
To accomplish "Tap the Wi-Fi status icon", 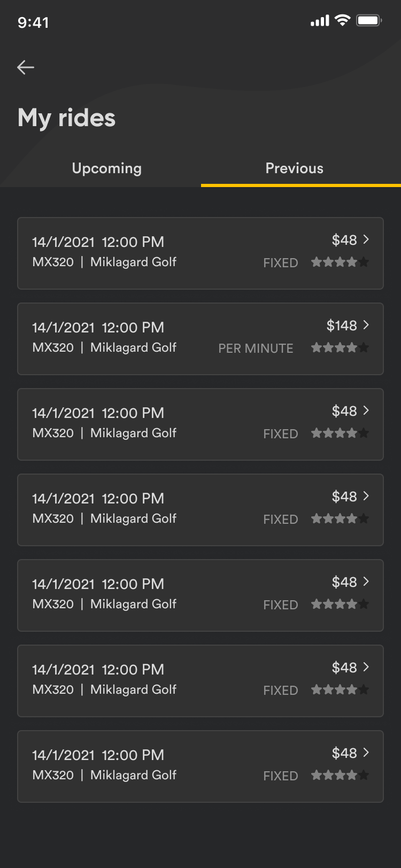I will coord(342,21).
